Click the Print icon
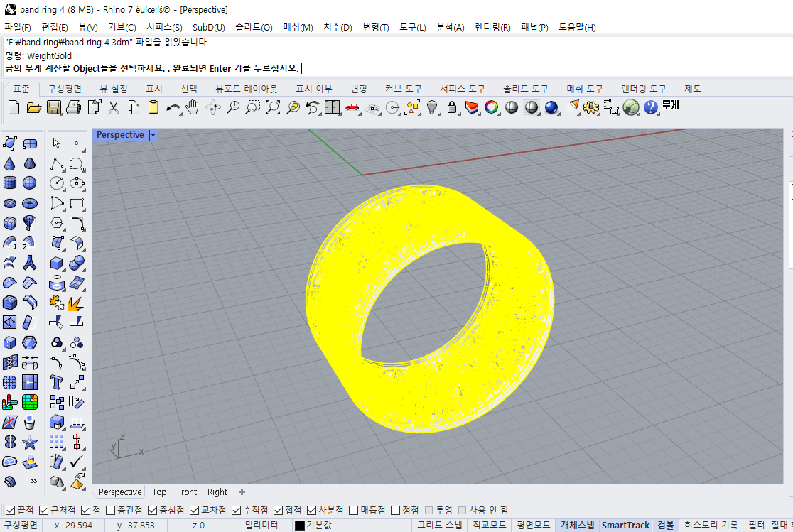793x532 pixels. [73, 107]
